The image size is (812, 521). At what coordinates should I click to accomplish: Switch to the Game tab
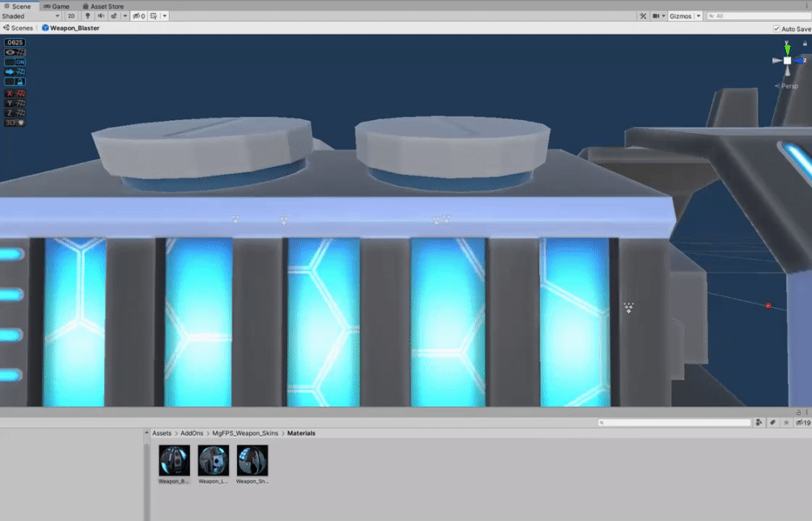point(57,6)
